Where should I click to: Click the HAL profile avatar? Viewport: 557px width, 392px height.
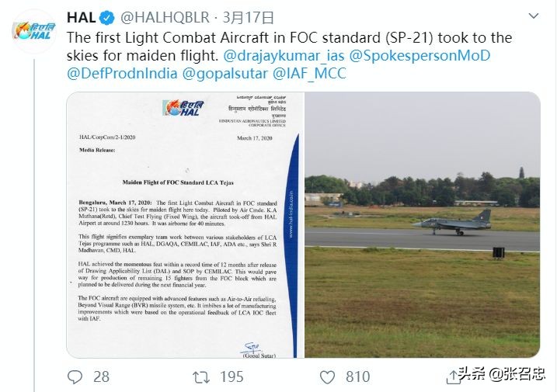(x=33, y=30)
